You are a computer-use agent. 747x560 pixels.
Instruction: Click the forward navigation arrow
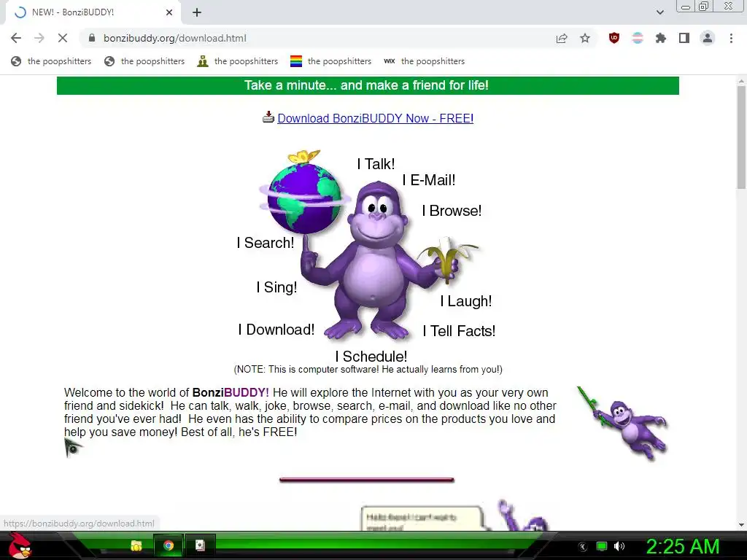[39, 38]
